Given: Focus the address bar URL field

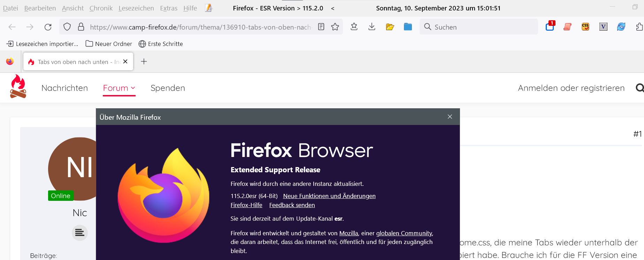Looking at the screenshot, I should 201,27.
